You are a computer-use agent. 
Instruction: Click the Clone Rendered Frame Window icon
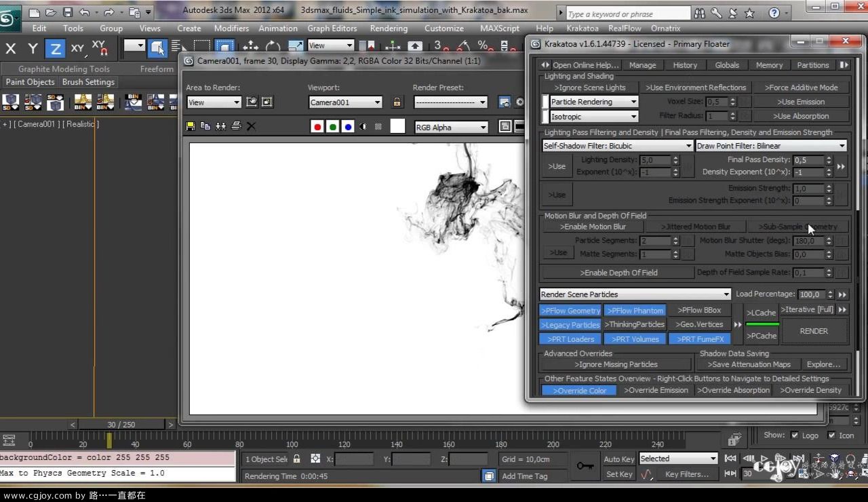[220, 126]
